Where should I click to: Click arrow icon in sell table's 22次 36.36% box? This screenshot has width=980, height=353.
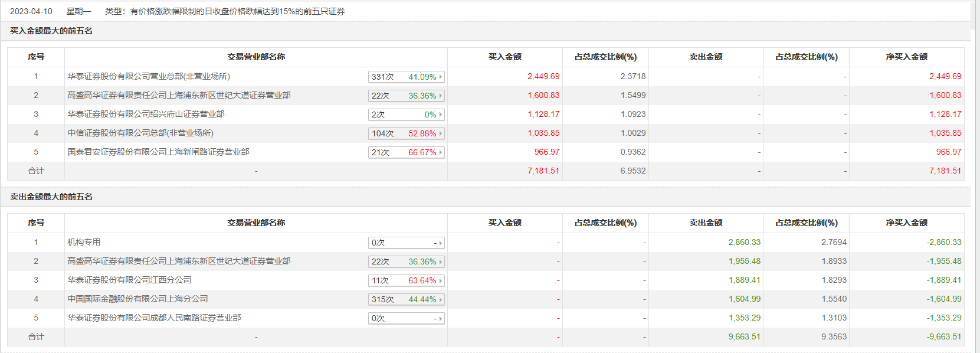click(441, 262)
